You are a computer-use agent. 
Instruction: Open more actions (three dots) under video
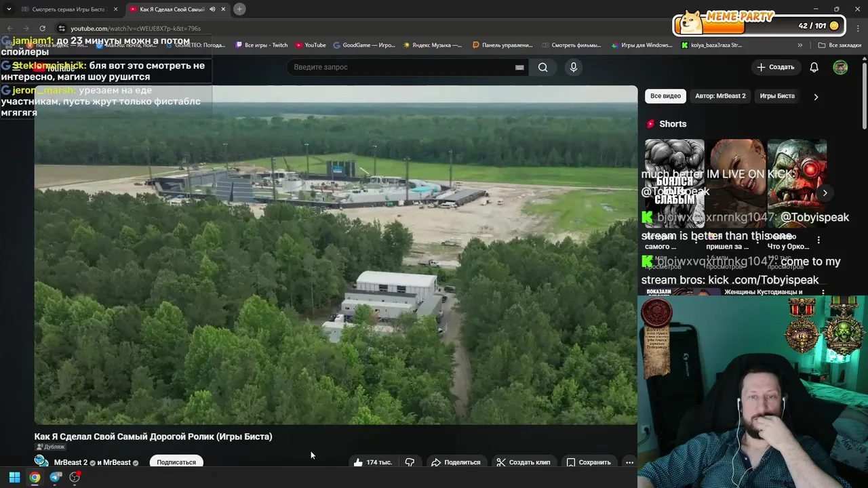(629, 462)
